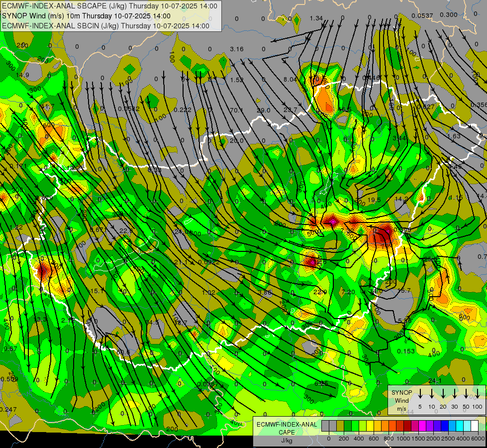Click the 14.9 value on map

[x=22, y=75]
